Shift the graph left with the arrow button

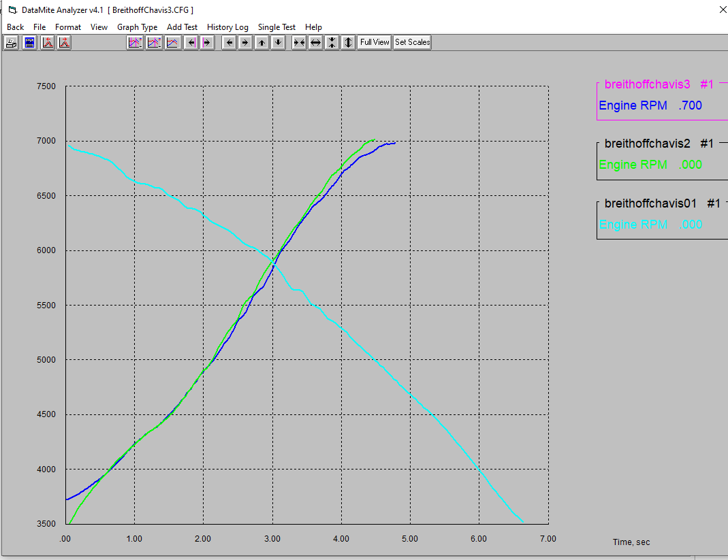[229, 43]
